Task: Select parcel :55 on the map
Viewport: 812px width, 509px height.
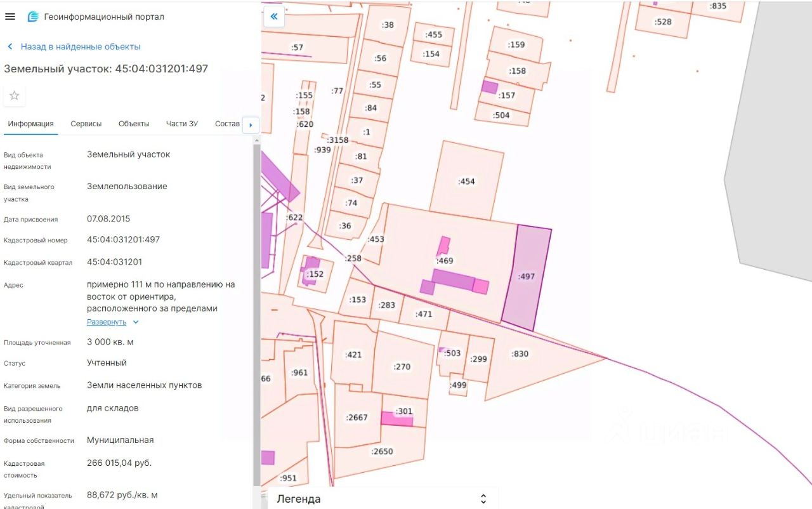Action: tap(375, 85)
